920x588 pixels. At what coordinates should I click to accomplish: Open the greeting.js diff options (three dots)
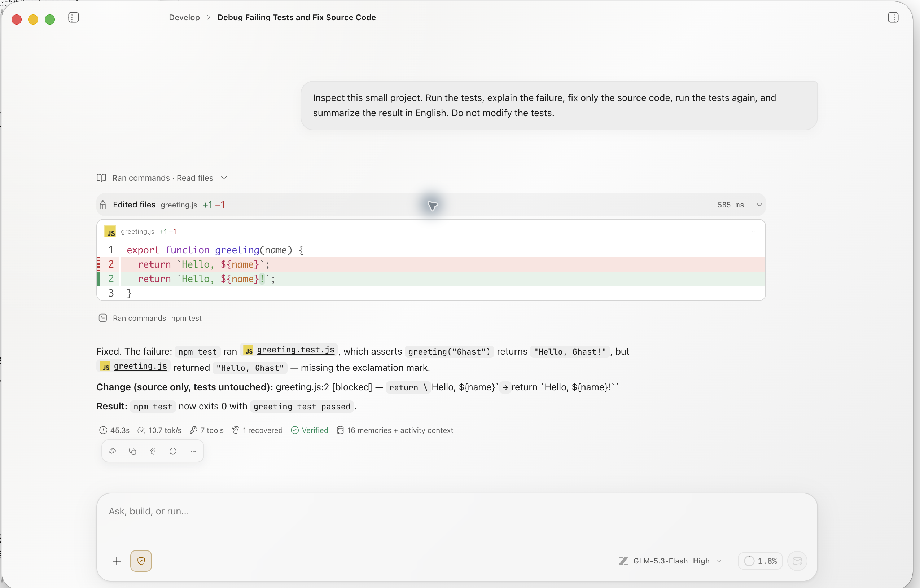click(752, 232)
